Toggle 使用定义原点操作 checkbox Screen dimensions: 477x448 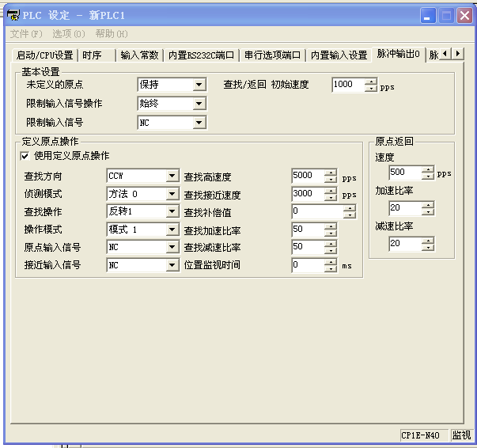click(25, 156)
